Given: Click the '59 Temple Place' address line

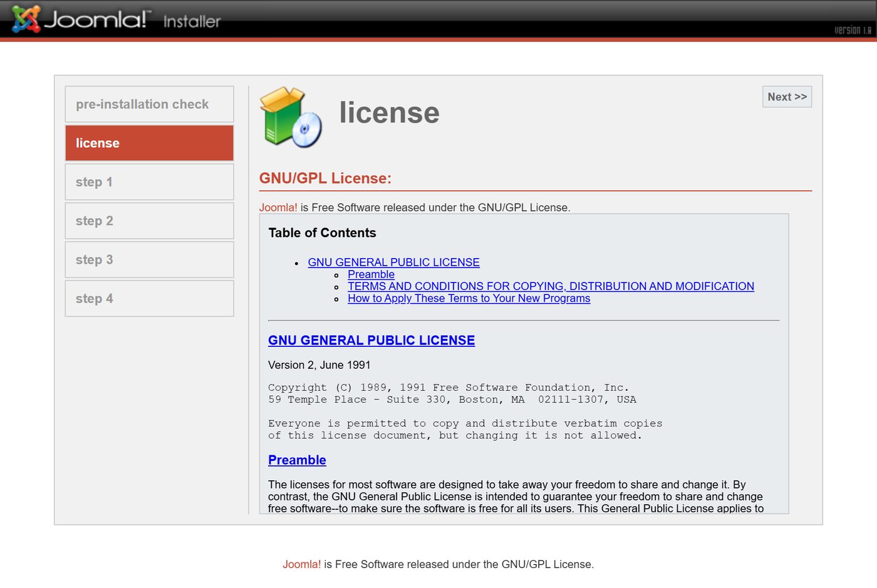Looking at the screenshot, I should tap(452, 400).
